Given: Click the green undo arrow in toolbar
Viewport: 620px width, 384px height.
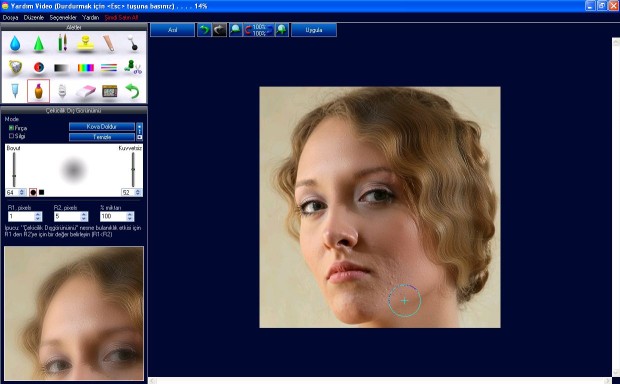Looking at the screenshot, I should tap(204, 30).
